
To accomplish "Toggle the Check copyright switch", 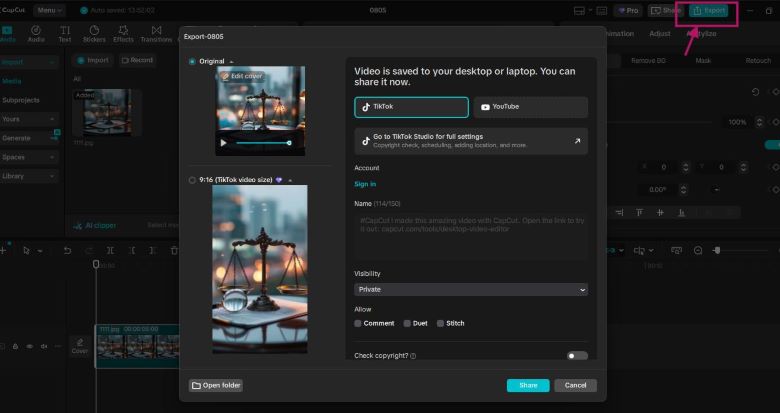I will pyautogui.click(x=577, y=356).
